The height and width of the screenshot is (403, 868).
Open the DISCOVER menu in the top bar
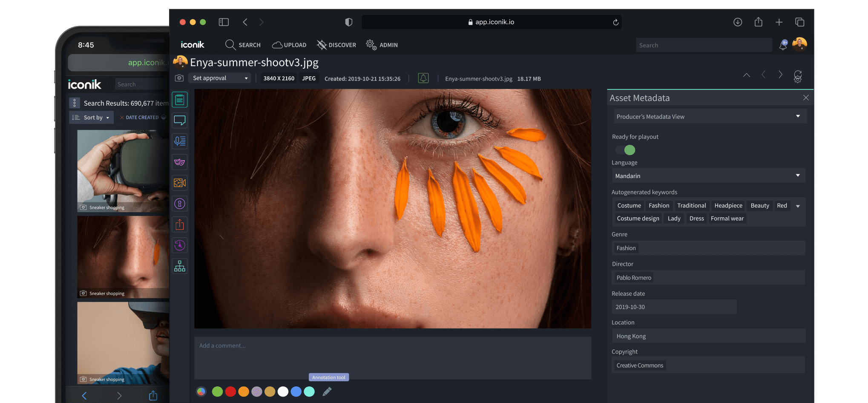[x=336, y=45]
